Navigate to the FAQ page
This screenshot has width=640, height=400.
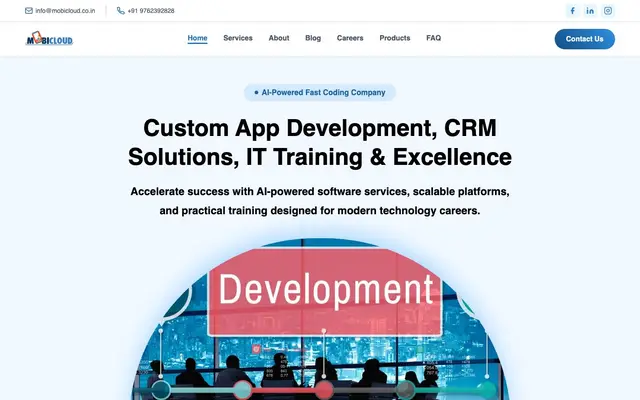(433, 38)
